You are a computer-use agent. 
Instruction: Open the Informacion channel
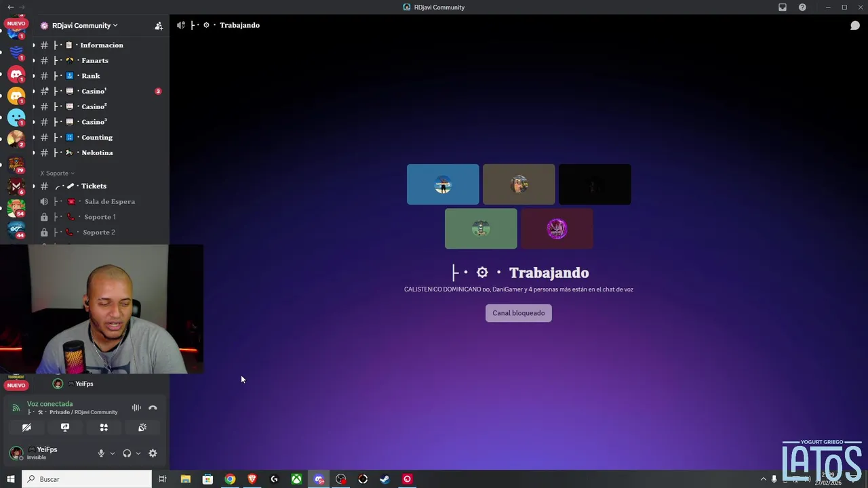[x=100, y=45]
